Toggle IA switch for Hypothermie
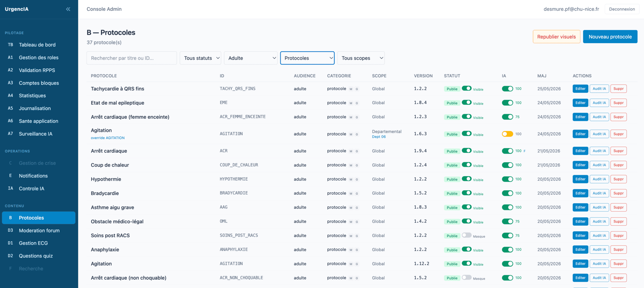This screenshot has width=644, height=288. pos(507,179)
